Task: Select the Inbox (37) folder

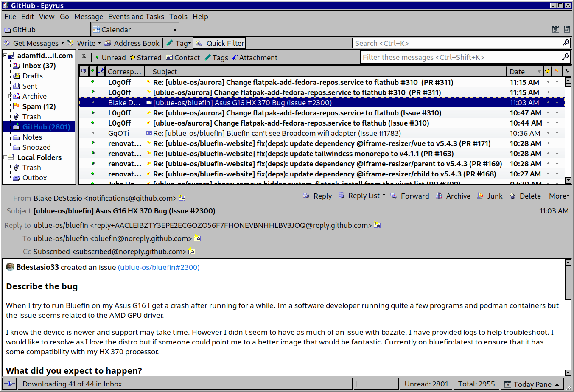Action: click(39, 66)
